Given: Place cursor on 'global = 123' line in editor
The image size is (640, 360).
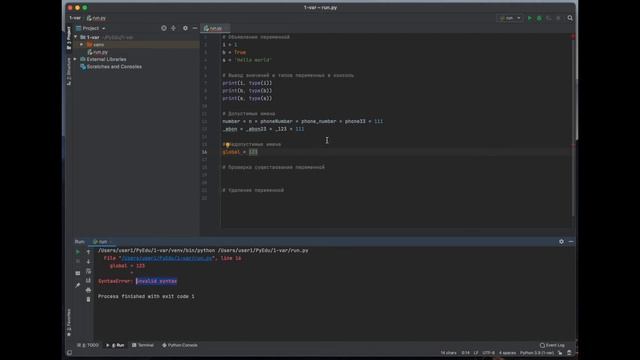Looking at the screenshot, I should 240,152.
